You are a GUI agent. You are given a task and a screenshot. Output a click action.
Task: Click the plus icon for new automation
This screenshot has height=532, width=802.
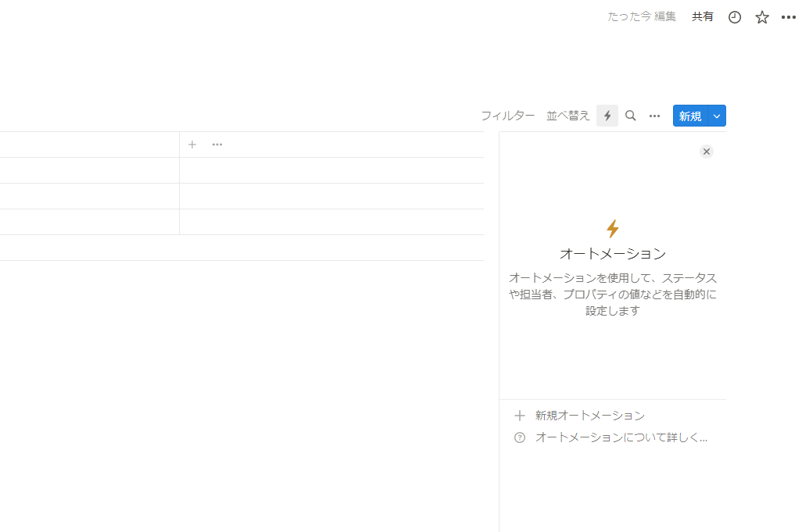tap(520, 415)
